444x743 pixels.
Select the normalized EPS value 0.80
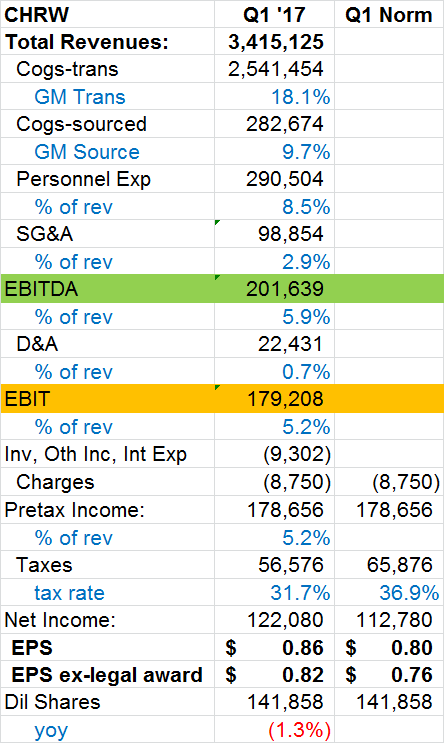(x=412, y=648)
